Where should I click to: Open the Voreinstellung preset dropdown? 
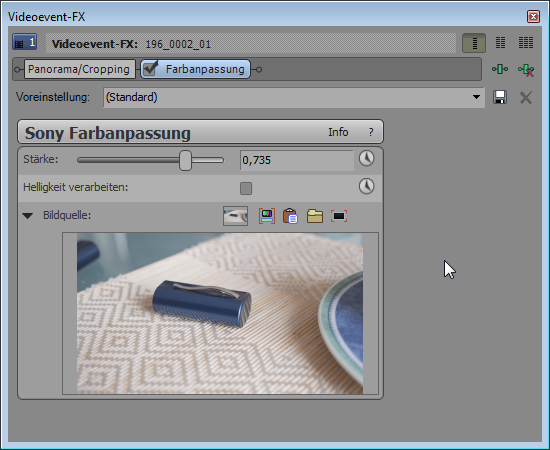coord(294,97)
